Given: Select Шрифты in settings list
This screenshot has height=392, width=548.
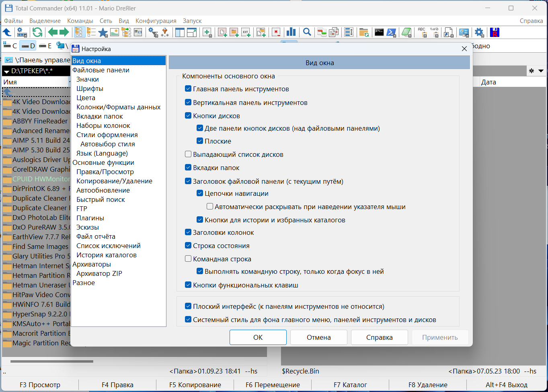Looking at the screenshot, I should [x=90, y=88].
